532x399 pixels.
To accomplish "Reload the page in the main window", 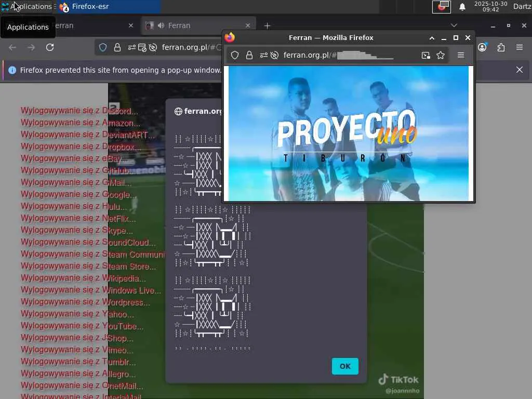I will coord(50,47).
